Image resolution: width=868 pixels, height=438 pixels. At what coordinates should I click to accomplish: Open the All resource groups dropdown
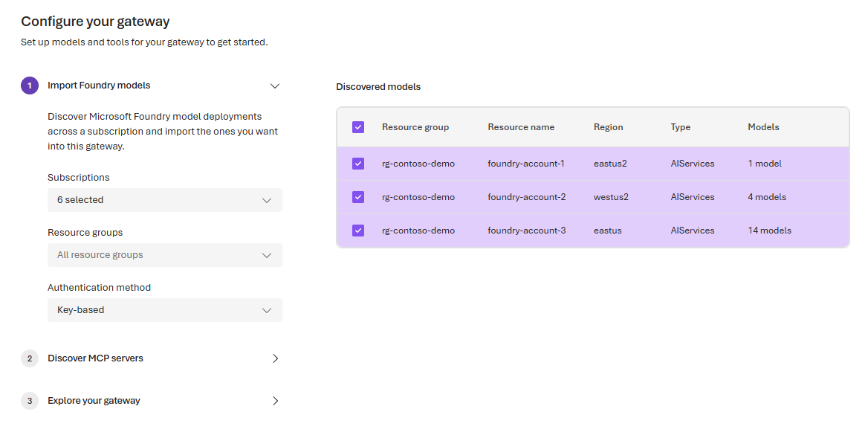(x=165, y=255)
